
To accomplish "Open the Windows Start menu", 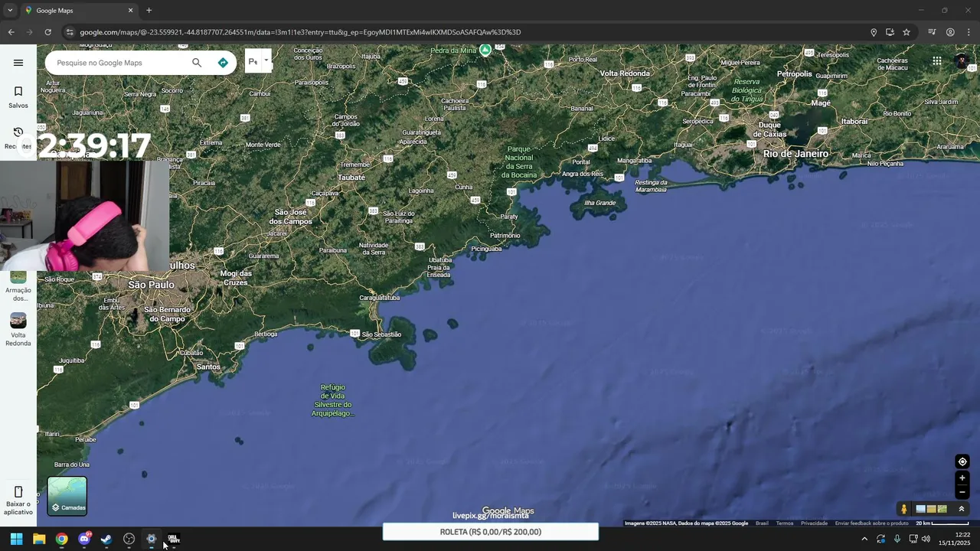I will pos(16,539).
